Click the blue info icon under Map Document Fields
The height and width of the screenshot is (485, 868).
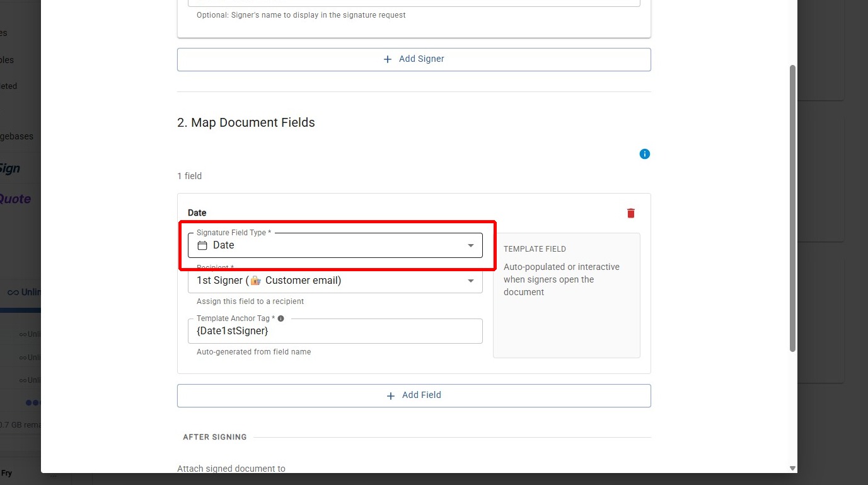coord(644,153)
